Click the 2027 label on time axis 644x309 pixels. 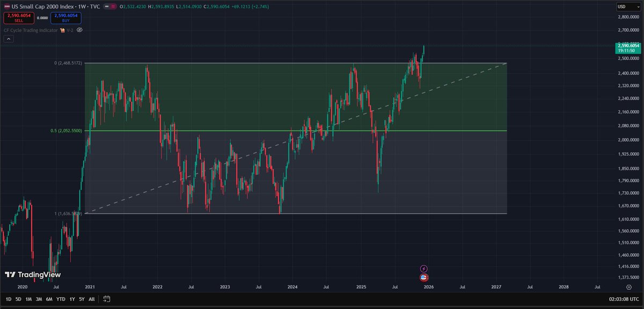pyautogui.click(x=496, y=288)
